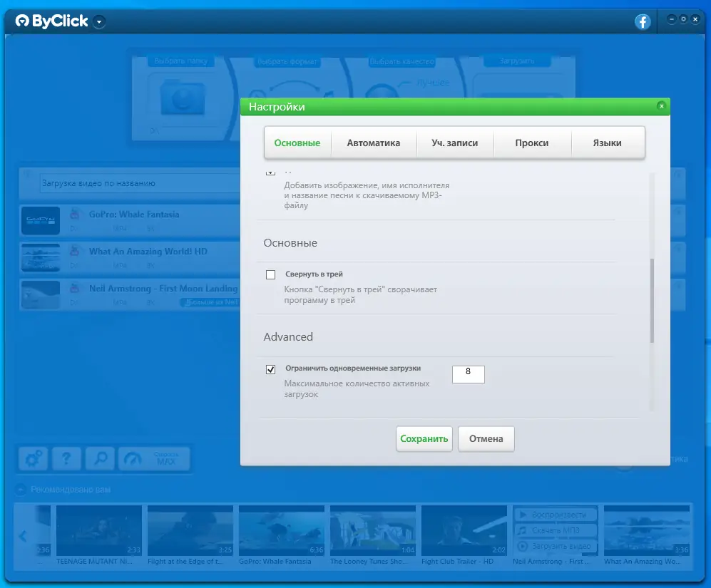This screenshot has height=588, width=711.
Task: Open the What An Amazing Wo... recommended thumbnail
Action: click(x=647, y=530)
